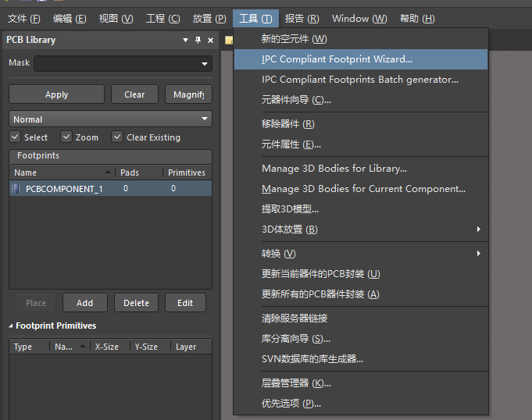Sort footprints by Name column
The width and height of the screenshot is (532, 420).
tap(62, 173)
